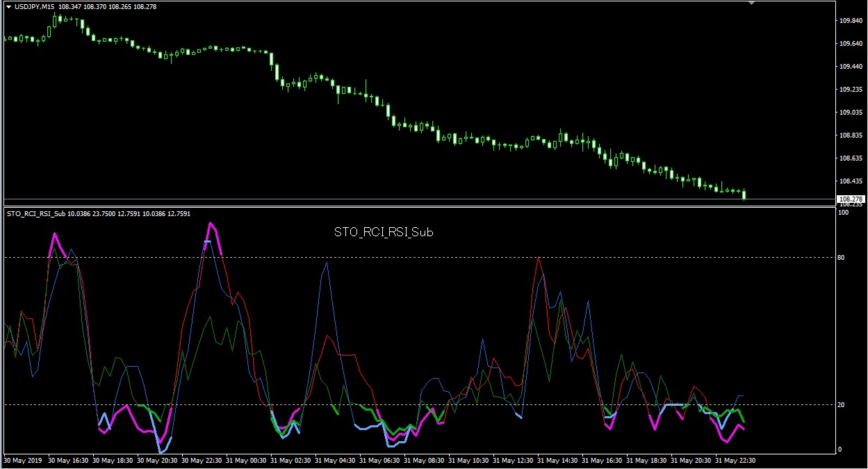Viewport: 868px width, 469px height.
Task: Click the 31 May 14:30 time label
Action: [558, 460]
